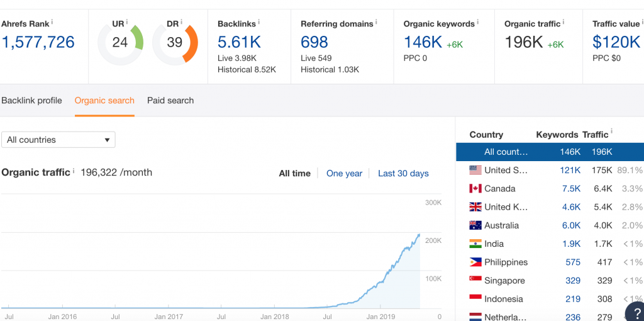Click the UR donut gauge showing 24
644x321 pixels.
tap(120, 42)
